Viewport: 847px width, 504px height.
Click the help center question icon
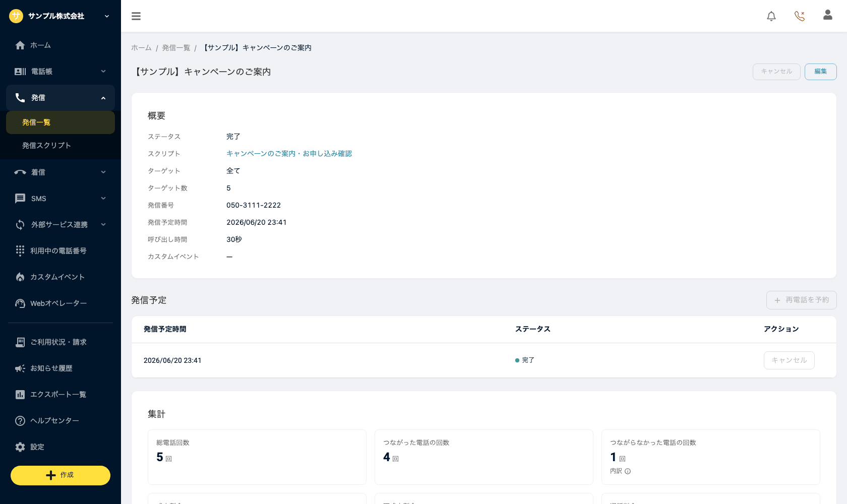(20, 421)
